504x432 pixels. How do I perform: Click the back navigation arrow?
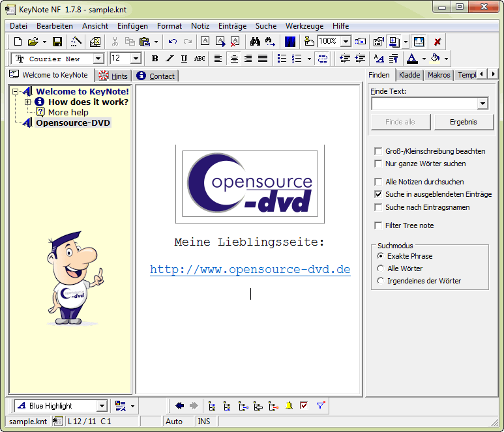click(x=179, y=406)
